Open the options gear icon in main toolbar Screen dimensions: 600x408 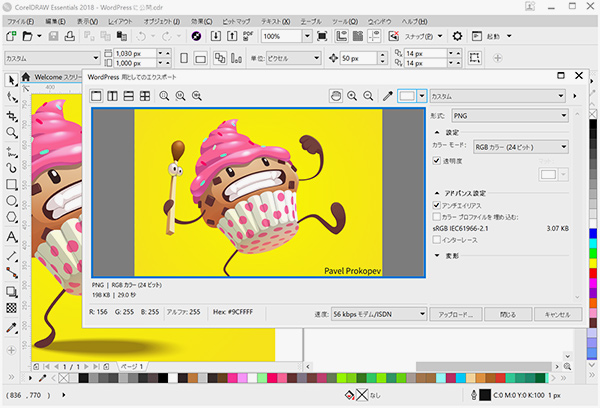click(457, 36)
